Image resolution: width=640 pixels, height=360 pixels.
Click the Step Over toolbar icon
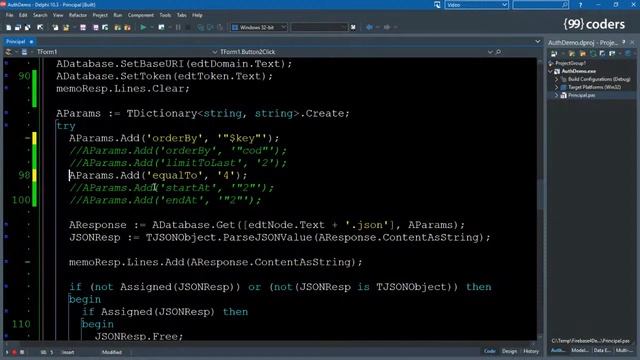tap(210, 27)
